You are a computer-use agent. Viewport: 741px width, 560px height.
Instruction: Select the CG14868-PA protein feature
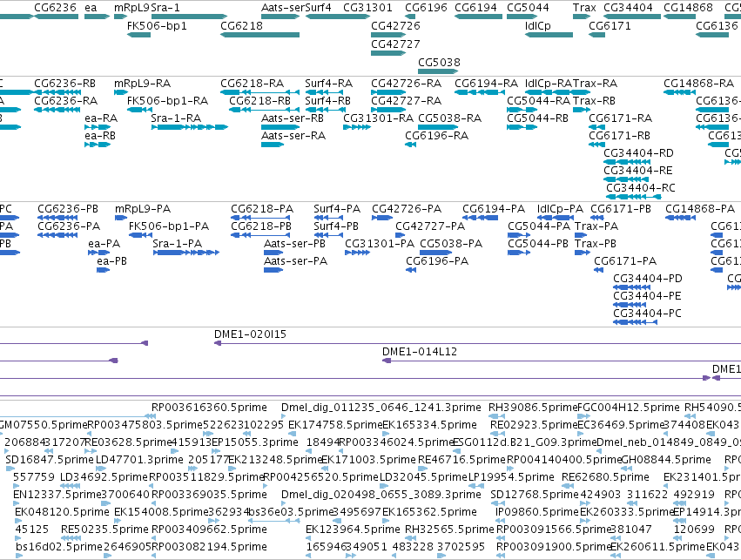point(680,218)
